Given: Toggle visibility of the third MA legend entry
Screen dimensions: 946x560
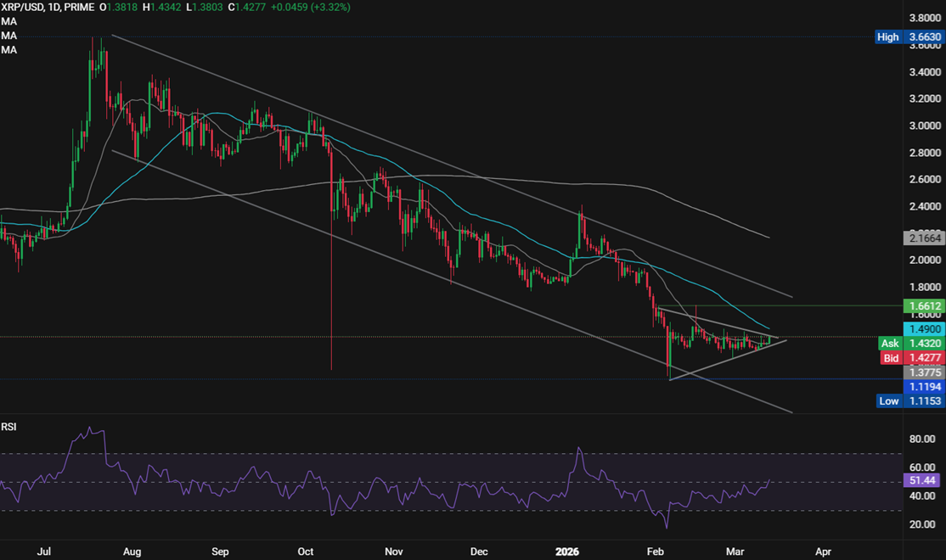Looking at the screenshot, I should pyautogui.click(x=8, y=49).
